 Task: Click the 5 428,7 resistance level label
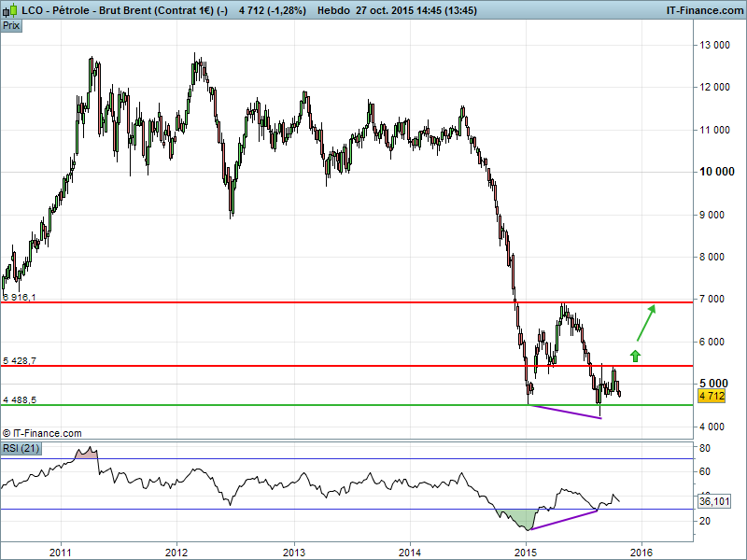tap(19, 361)
